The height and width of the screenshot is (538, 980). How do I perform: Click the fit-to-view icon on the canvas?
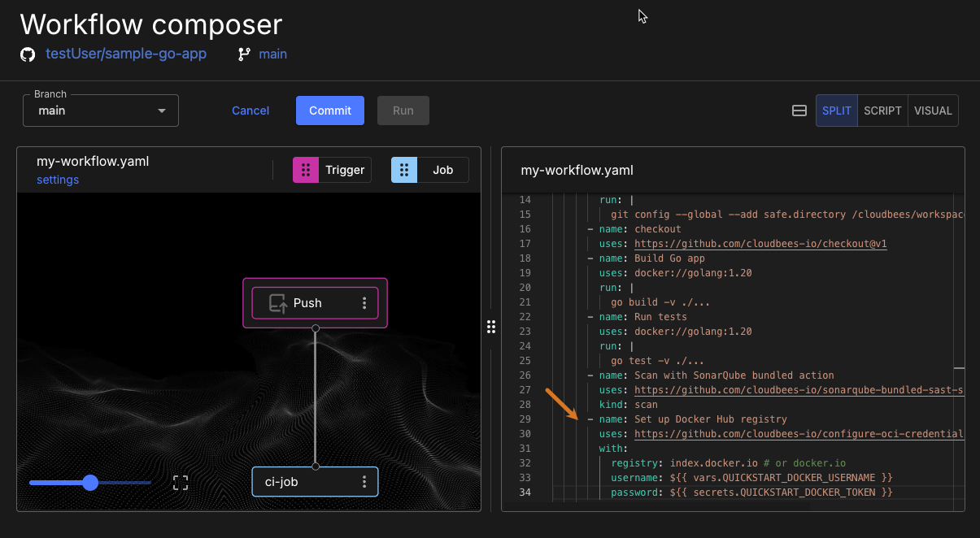tap(180, 482)
